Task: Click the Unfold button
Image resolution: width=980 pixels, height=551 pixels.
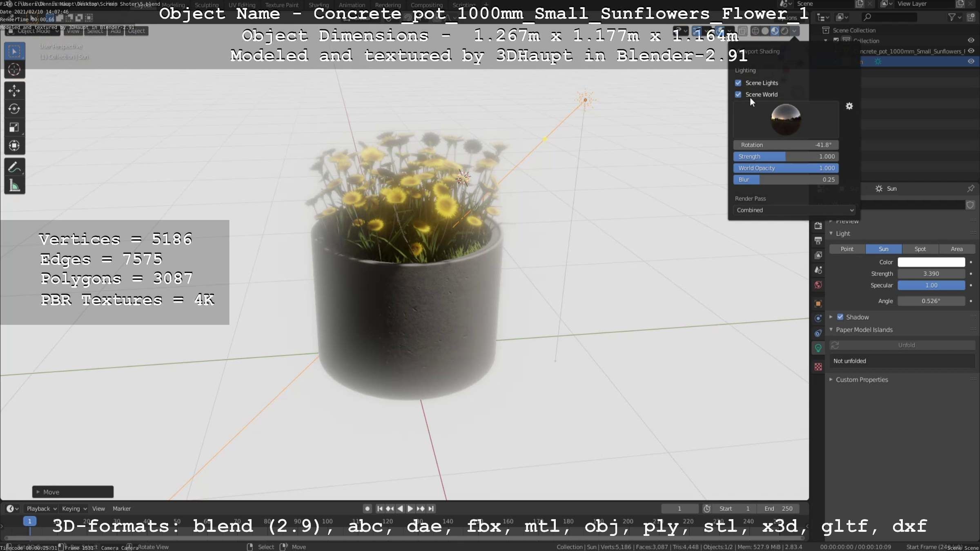Action: (x=902, y=345)
